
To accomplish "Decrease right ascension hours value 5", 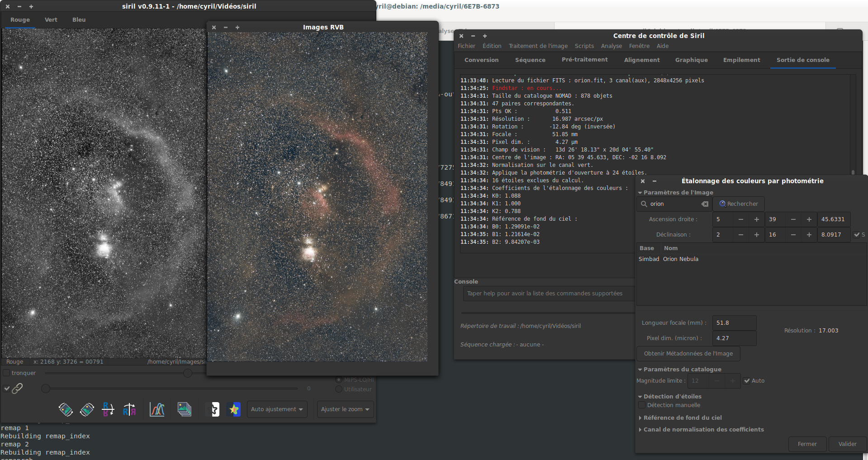I will pos(740,219).
